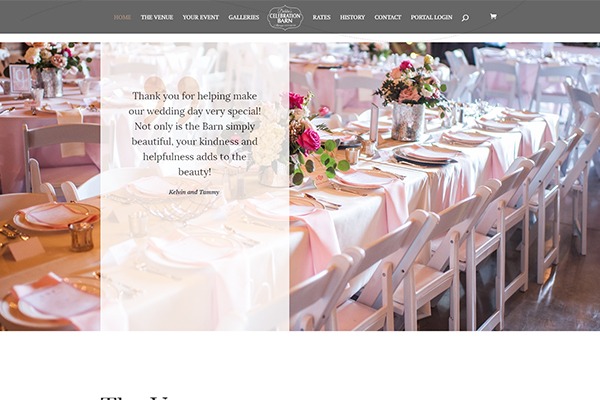Open the Galleries menu item
The width and height of the screenshot is (600, 400).
coord(243,17)
